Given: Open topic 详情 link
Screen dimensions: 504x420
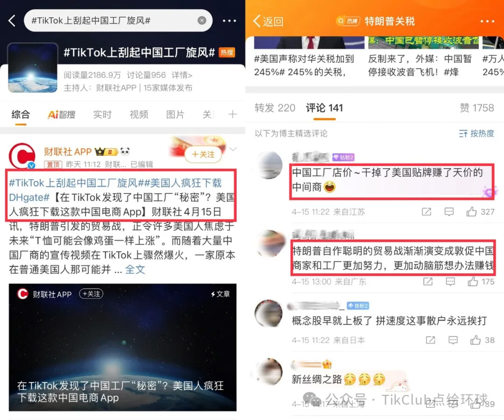Looking at the screenshot, I should pos(182,75).
